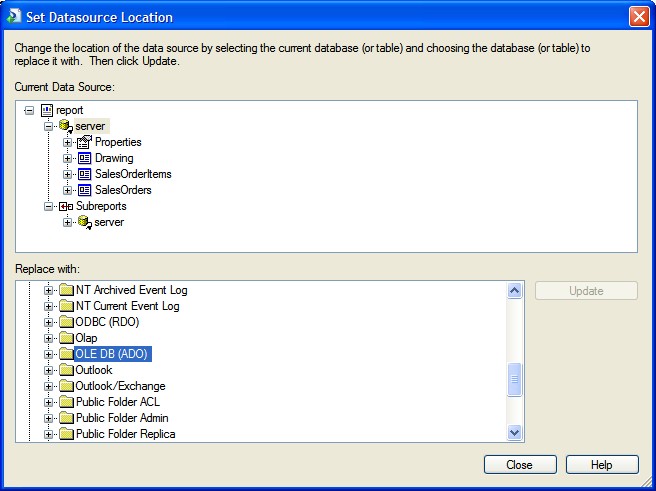This screenshot has width=656, height=491.
Task: Expand the Drawing table node
Action: click(x=68, y=158)
